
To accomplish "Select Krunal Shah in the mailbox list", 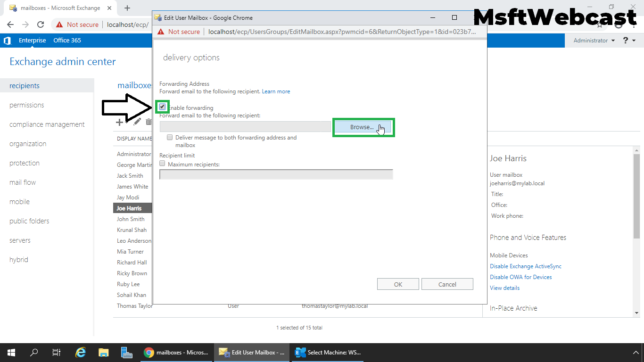I will pos(132,230).
